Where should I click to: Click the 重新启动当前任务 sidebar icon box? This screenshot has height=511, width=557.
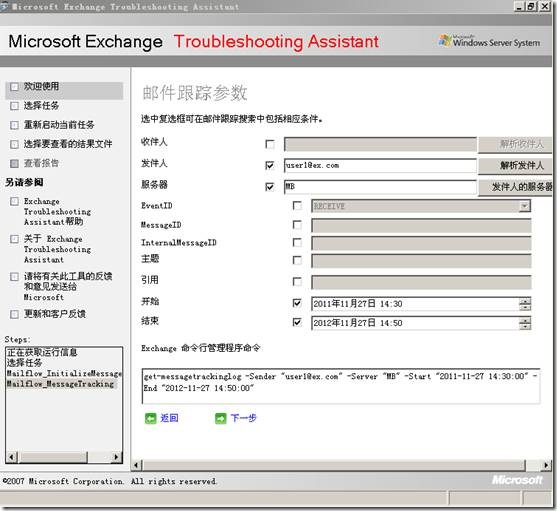[x=14, y=125]
